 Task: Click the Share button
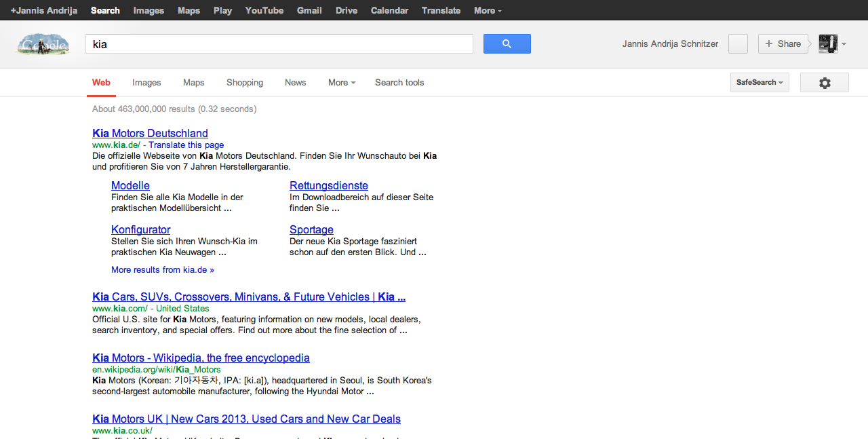pos(783,44)
